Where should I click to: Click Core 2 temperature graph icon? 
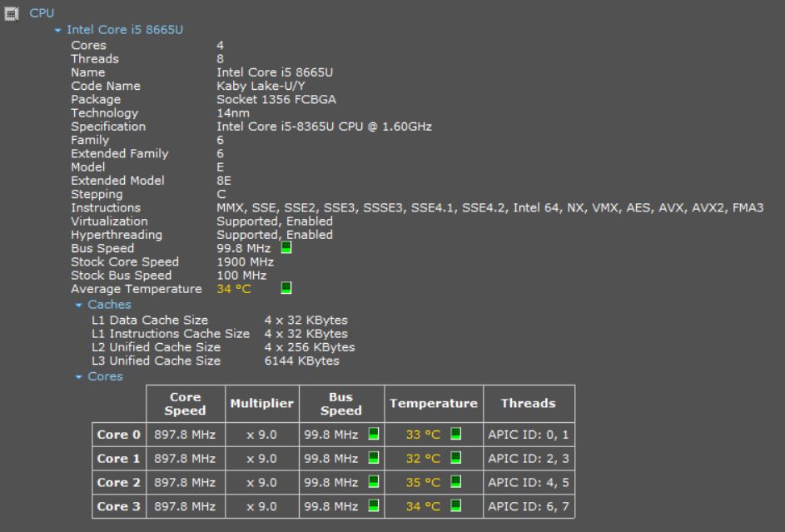coord(455,482)
